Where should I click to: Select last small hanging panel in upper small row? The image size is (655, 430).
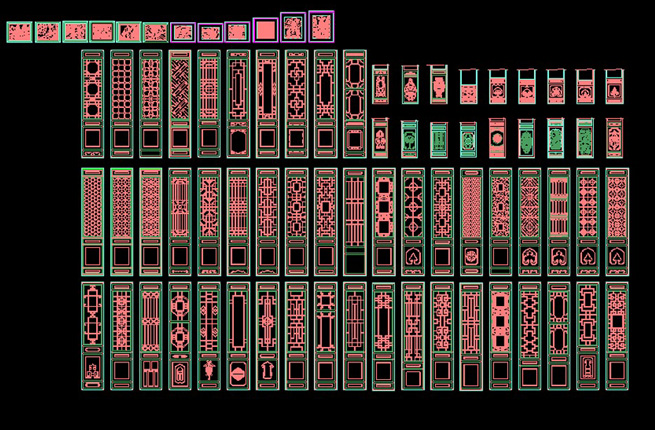(x=614, y=86)
